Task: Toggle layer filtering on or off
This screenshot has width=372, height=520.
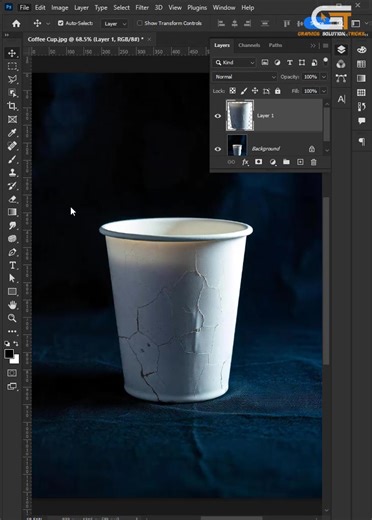Action: click(x=326, y=61)
